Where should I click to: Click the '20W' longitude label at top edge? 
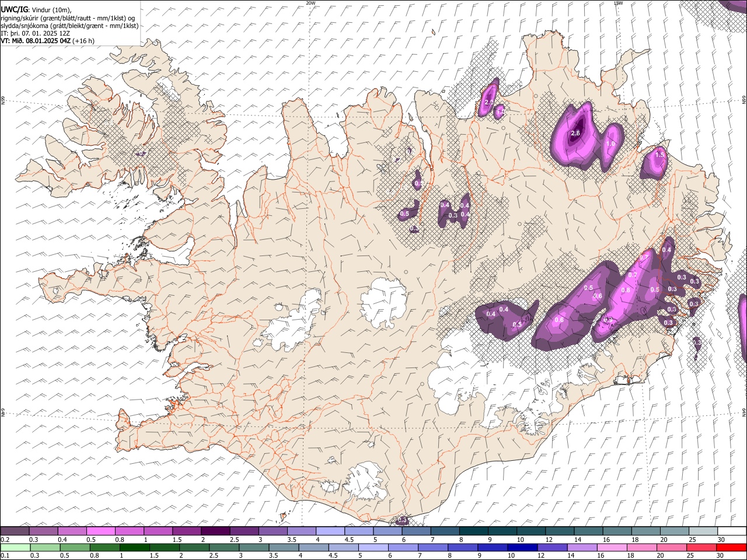[310, 3]
